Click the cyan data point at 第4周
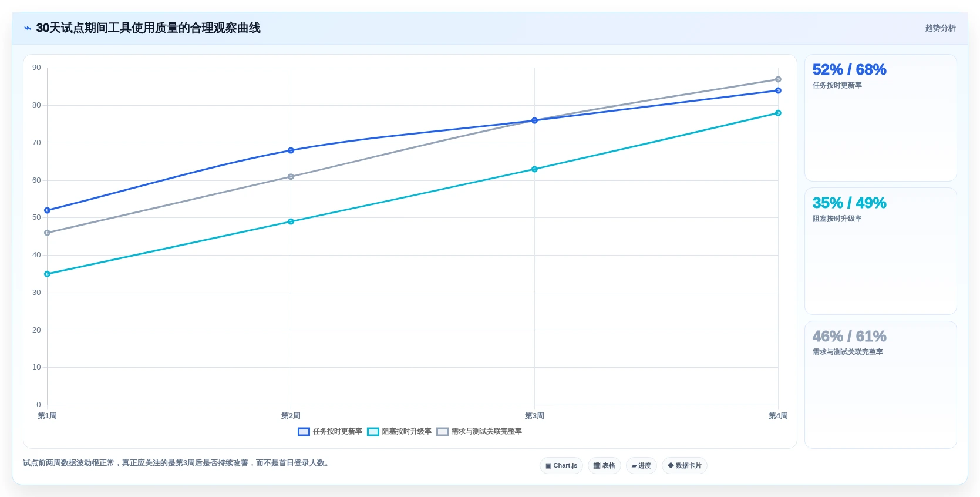The width and height of the screenshot is (980, 497). click(778, 113)
